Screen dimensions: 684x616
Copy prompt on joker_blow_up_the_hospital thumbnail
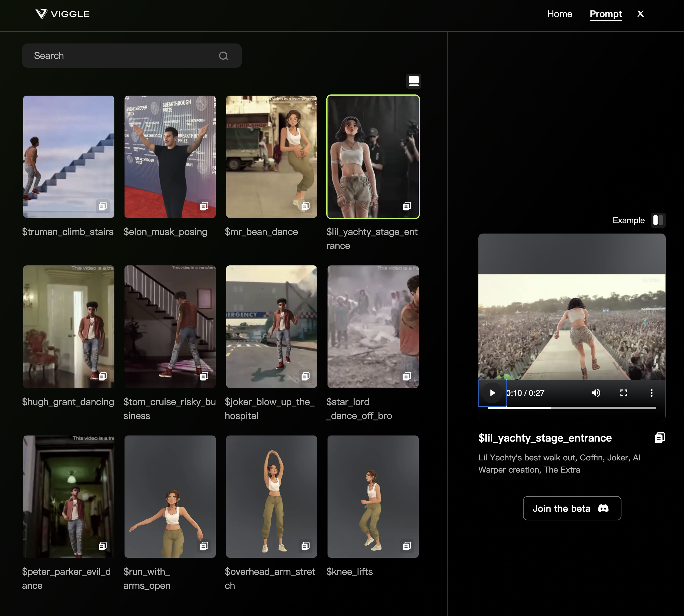pos(306,376)
